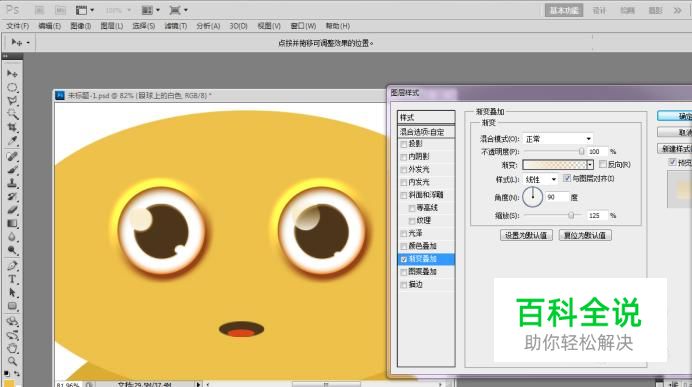The height and width of the screenshot is (387, 692).
Task: Check the 反向 (Reverse) checkbox
Action: [603, 164]
